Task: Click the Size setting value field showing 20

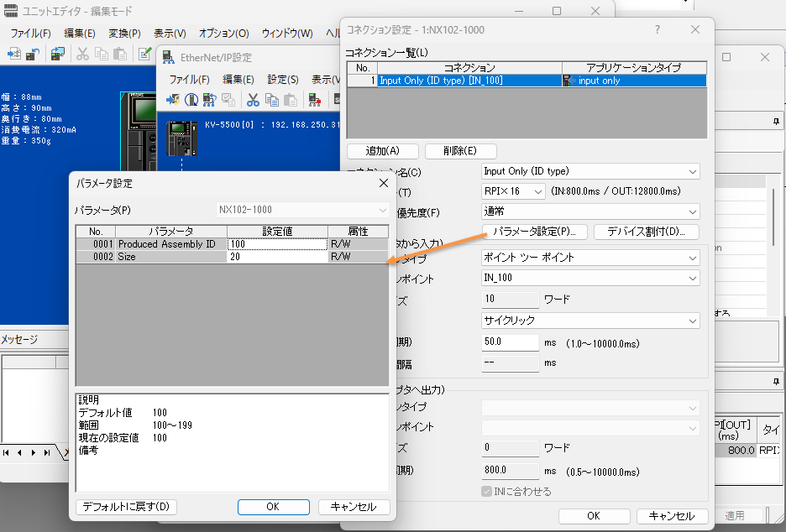Action: point(276,258)
